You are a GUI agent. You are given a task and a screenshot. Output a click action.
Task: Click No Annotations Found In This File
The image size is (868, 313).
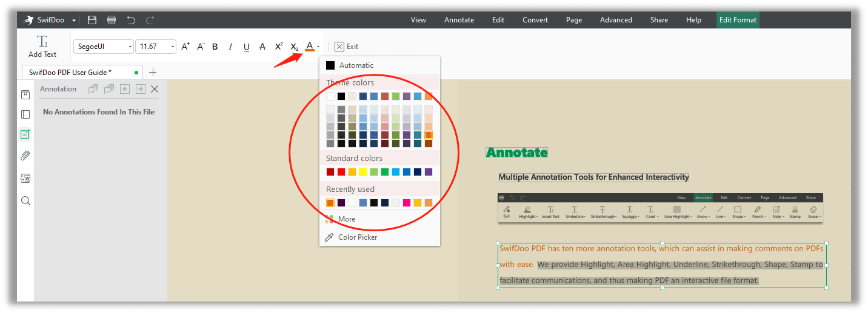coord(99,112)
